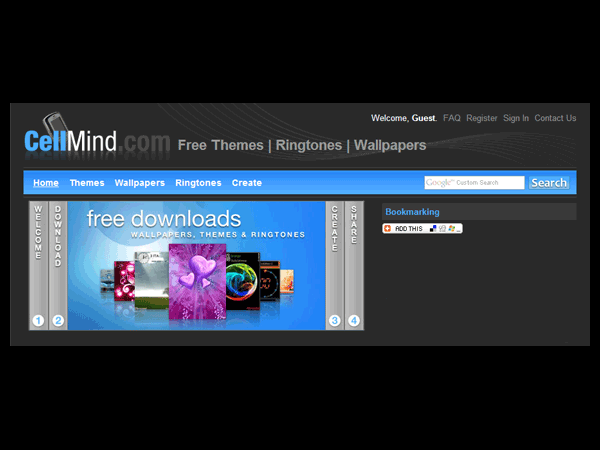Select step number 2 circle icon

pyautogui.click(x=58, y=321)
